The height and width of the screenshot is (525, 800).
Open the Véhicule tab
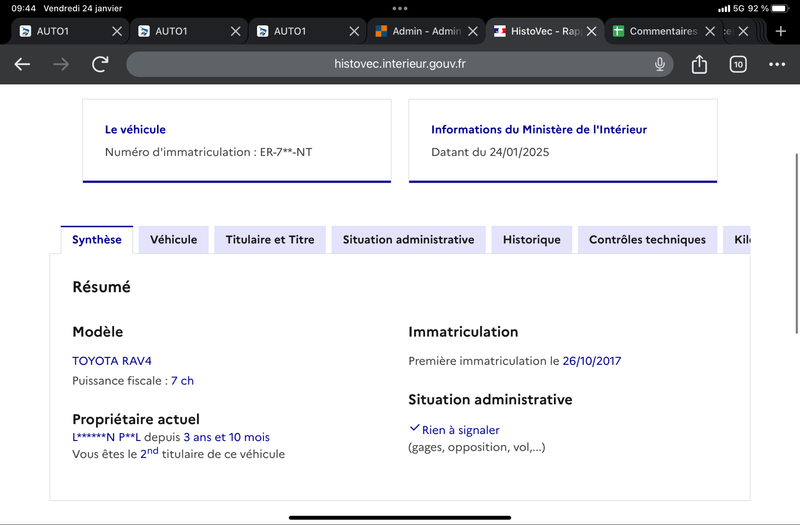[x=173, y=239]
